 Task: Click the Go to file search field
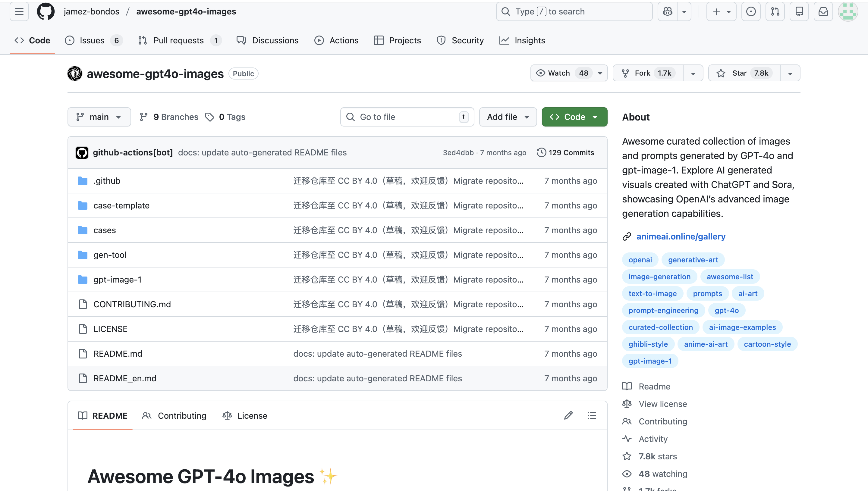[407, 117]
